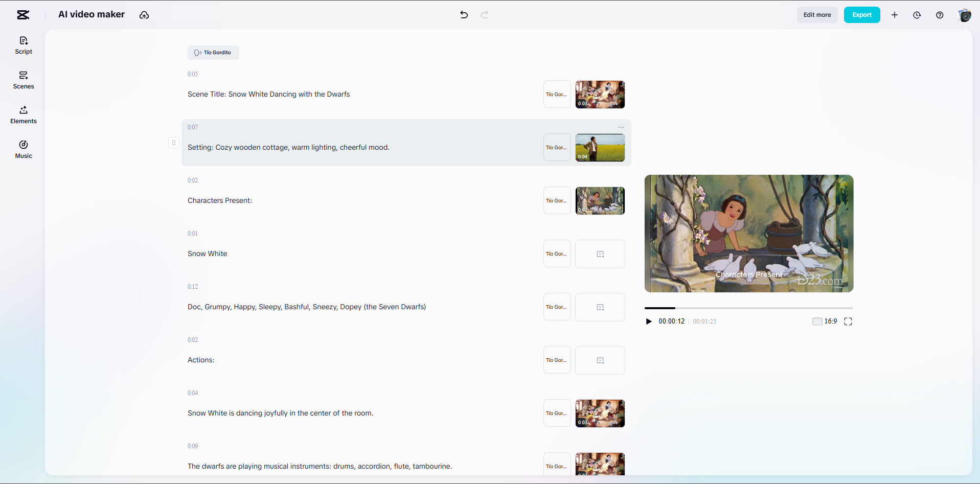Viewport: 980px width, 484px height.
Task: Click the redo arrow icon
Action: pyautogui.click(x=485, y=15)
